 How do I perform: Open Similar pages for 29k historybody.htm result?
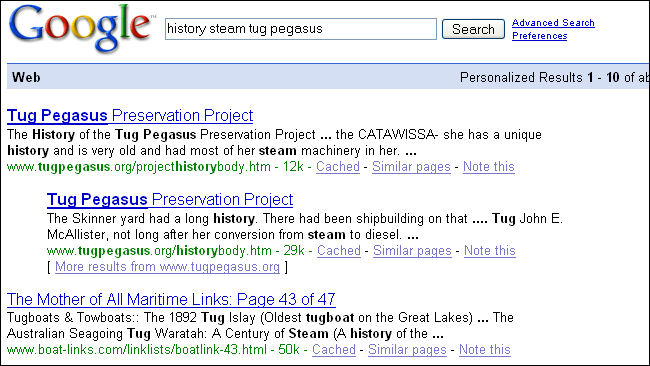point(412,251)
